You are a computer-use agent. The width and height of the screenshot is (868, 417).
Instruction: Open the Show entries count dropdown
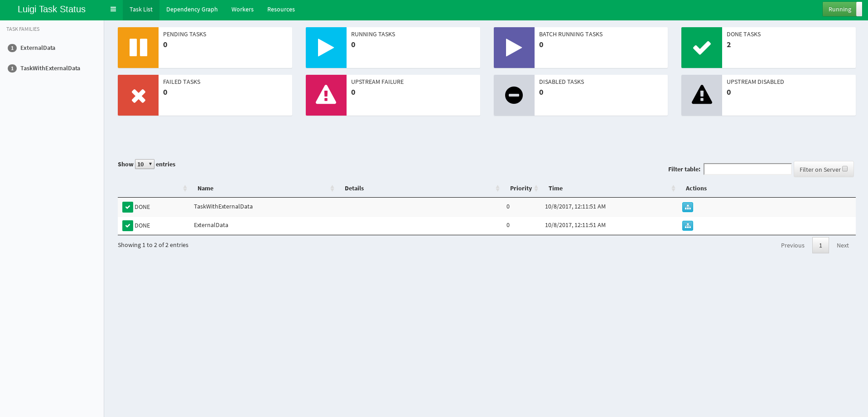[145, 164]
